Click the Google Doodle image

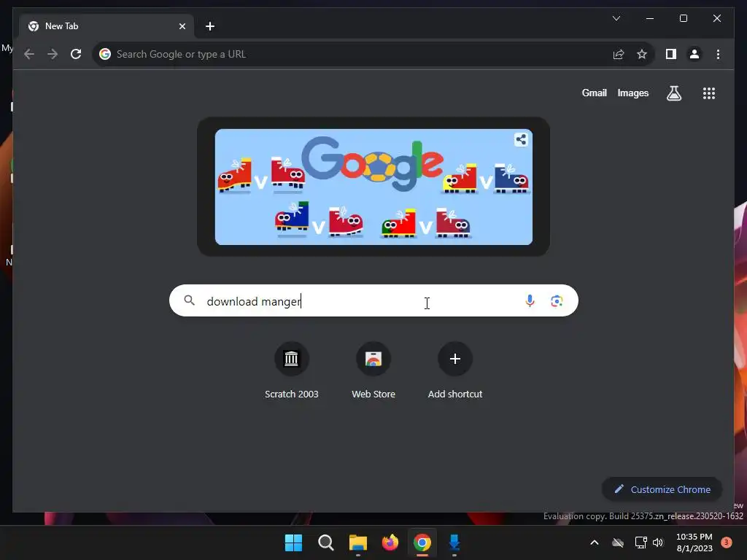(373, 187)
